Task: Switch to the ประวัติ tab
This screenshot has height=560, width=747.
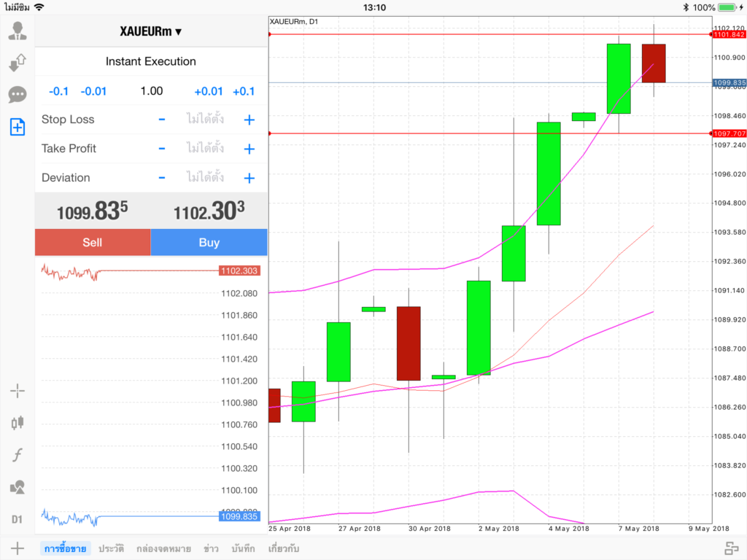Action: coord(112,548)
